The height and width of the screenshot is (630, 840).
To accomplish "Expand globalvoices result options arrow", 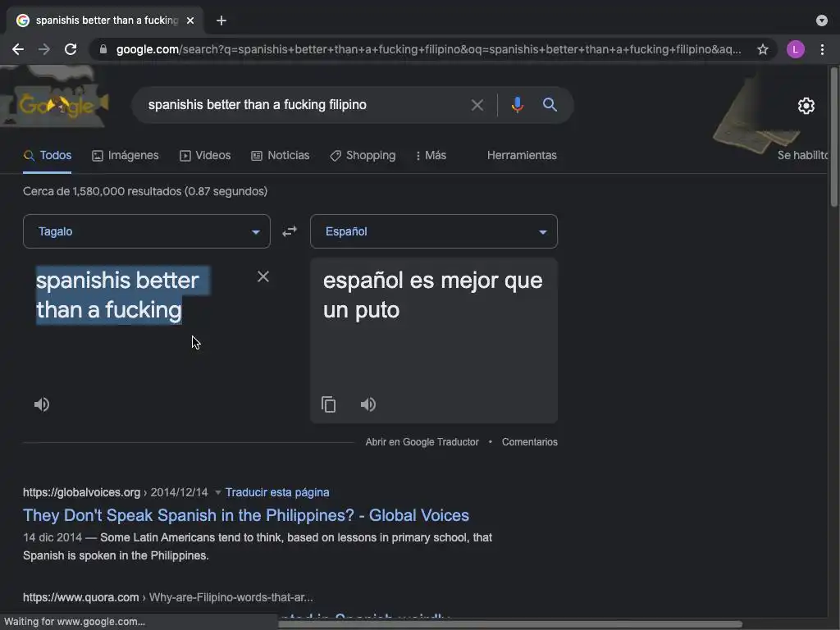I will (217, 492).
